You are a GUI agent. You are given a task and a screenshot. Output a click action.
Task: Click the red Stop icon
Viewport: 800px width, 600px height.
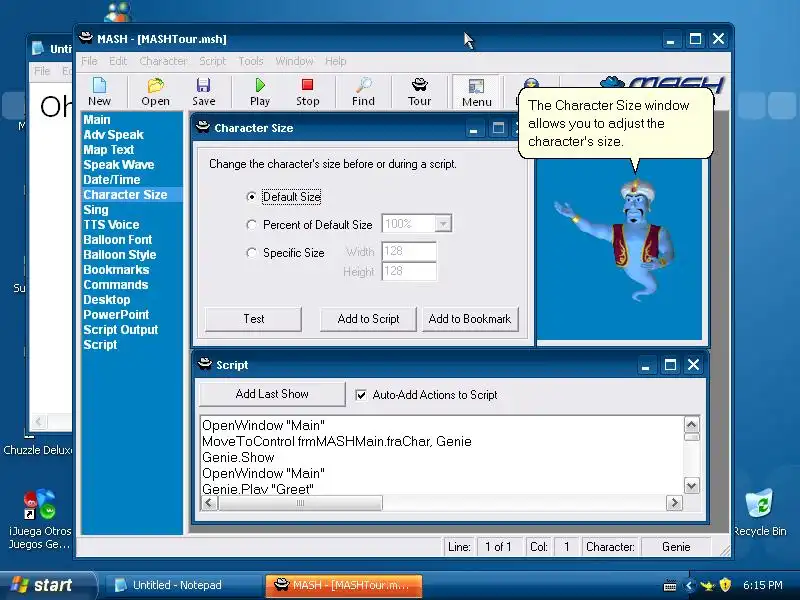[307, 85]
